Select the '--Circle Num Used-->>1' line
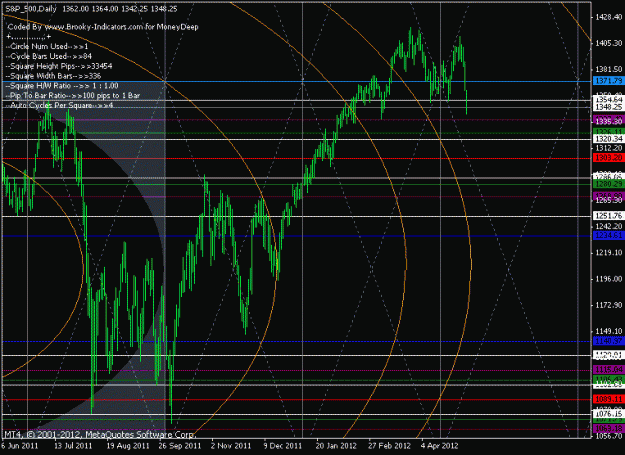The width and height of the screenshot is (625, 455). pyautogui.click(x=47, y=47)
